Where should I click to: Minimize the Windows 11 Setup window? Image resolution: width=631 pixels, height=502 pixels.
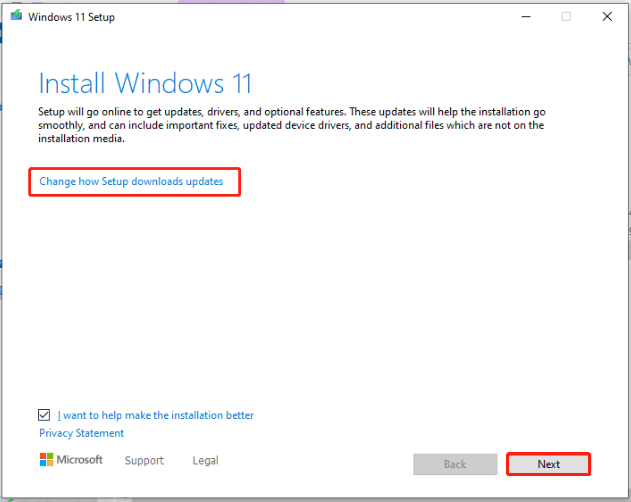coord(526,17)
